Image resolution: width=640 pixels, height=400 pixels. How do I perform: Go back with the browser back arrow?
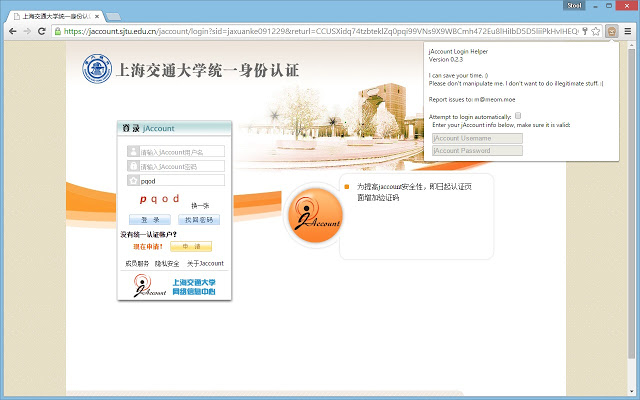13,31
